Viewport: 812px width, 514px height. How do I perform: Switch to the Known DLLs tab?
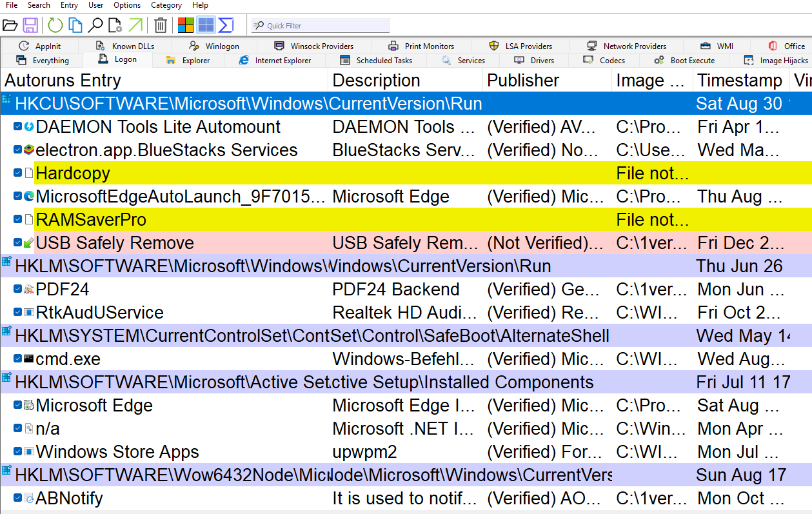point(125,46)
